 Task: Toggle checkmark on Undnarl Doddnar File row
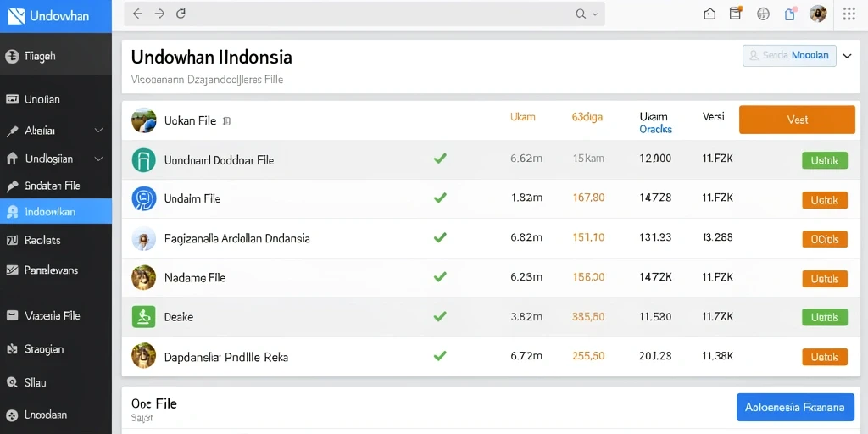coord(440,159)
